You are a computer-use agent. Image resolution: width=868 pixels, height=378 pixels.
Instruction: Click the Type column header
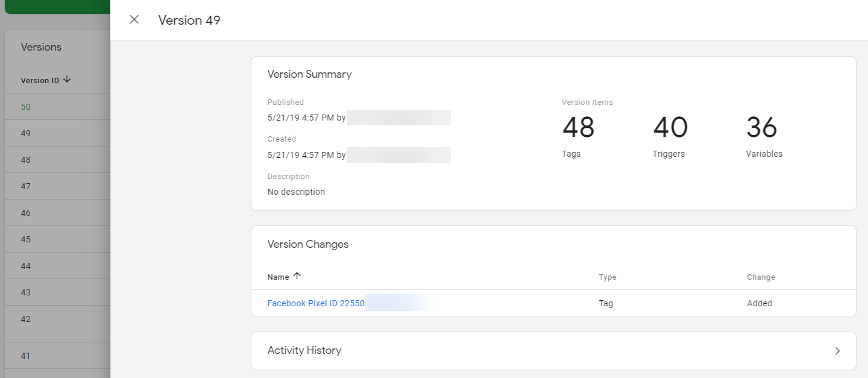click(607, 277)
